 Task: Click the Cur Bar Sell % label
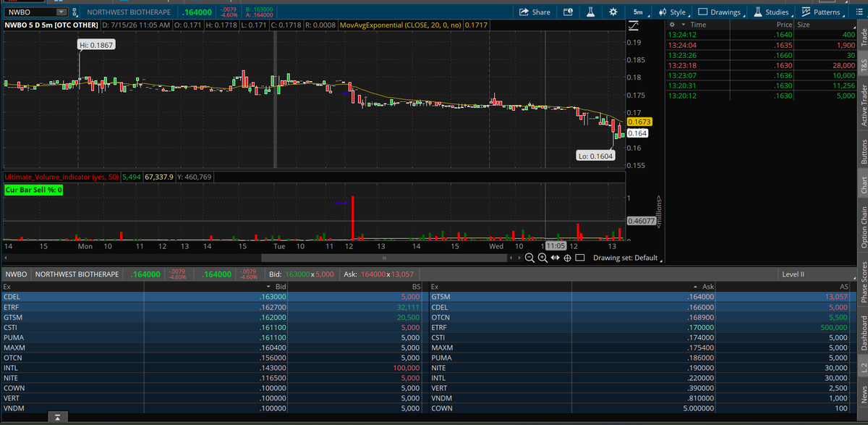click(x=34, y=190)
